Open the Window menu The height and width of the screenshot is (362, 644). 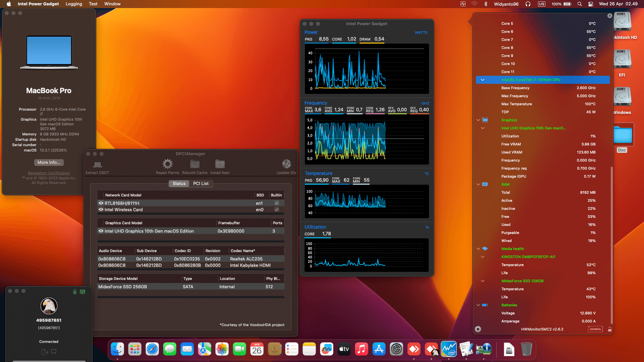(112, 4)
